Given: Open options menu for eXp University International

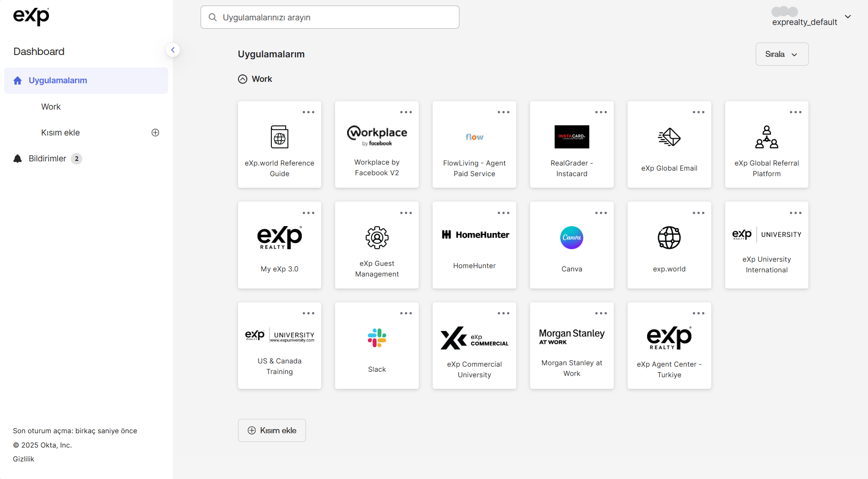Looking at the screenshot, I should click(x=795, y=213).
